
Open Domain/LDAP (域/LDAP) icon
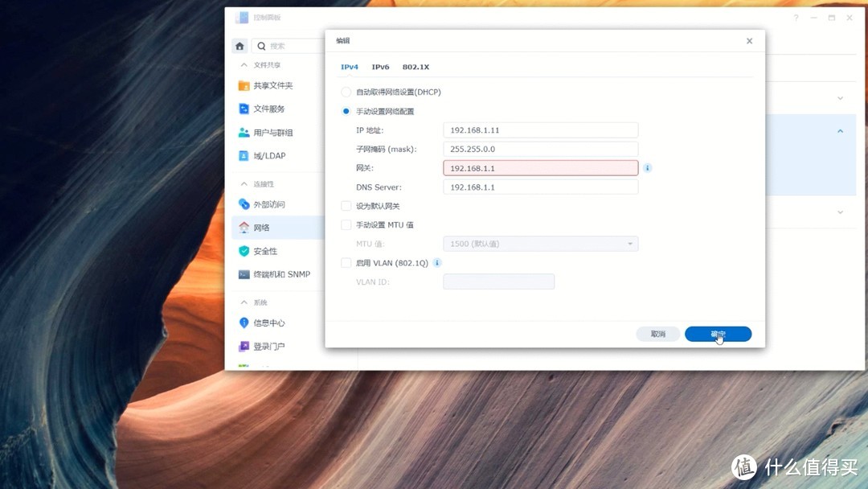(244, 155)
